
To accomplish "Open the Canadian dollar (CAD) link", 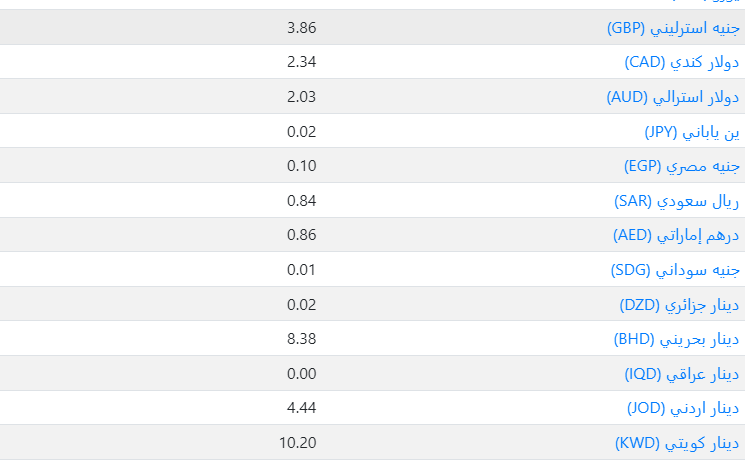I will point(682,62).
